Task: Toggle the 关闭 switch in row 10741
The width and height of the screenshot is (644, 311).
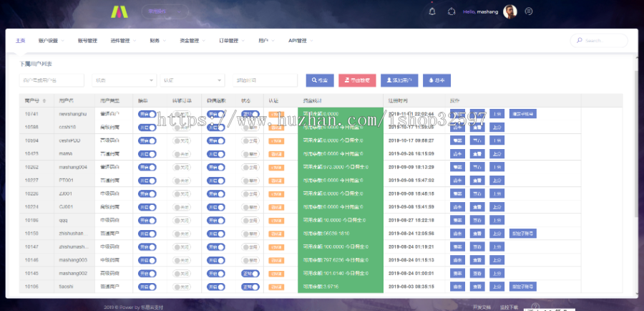Action: click(x=182, y=114)
